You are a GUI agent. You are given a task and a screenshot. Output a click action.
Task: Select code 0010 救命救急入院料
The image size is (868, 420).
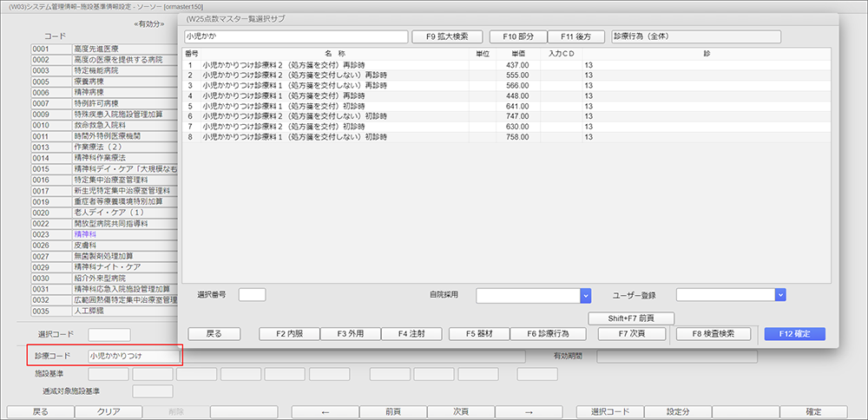tap(104, 125)
